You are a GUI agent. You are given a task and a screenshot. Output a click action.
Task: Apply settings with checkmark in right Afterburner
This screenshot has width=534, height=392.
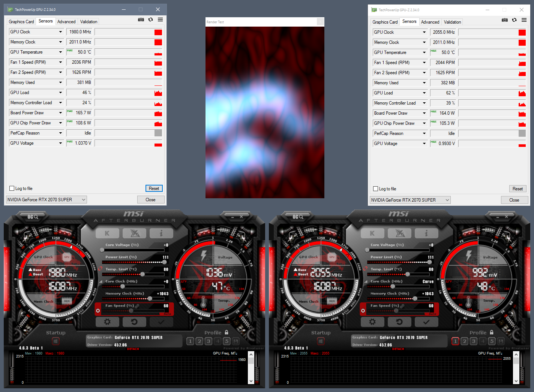[x=426, y=322]
